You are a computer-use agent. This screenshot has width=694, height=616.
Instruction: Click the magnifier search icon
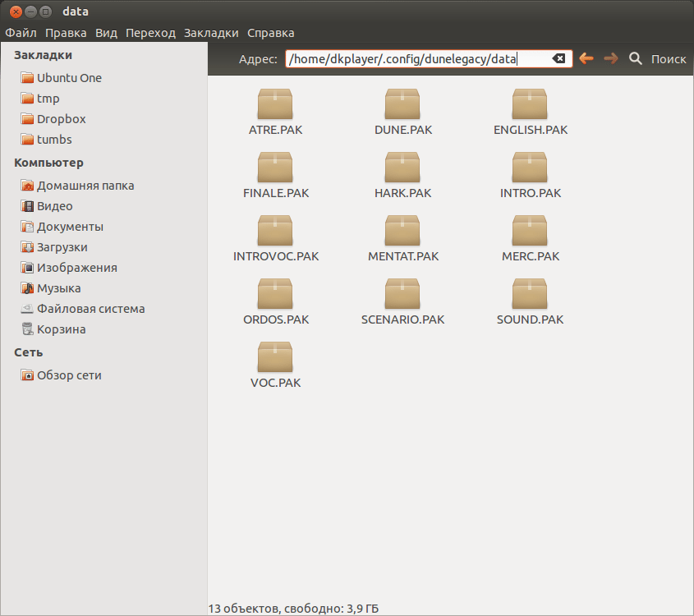point(636,58)
